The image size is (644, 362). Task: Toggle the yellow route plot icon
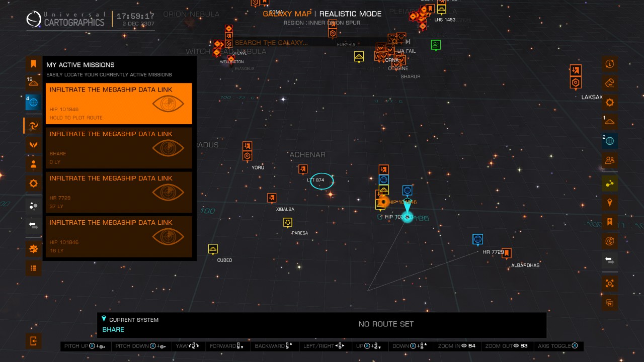pyautogui.click(x=610, y=184)
